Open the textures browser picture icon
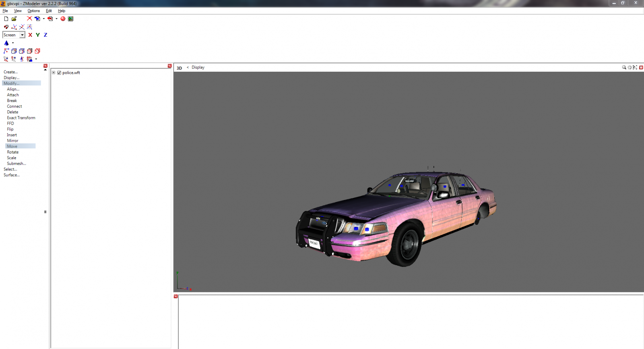This screenshot has width=644, height=349. (x=71, y=19)
